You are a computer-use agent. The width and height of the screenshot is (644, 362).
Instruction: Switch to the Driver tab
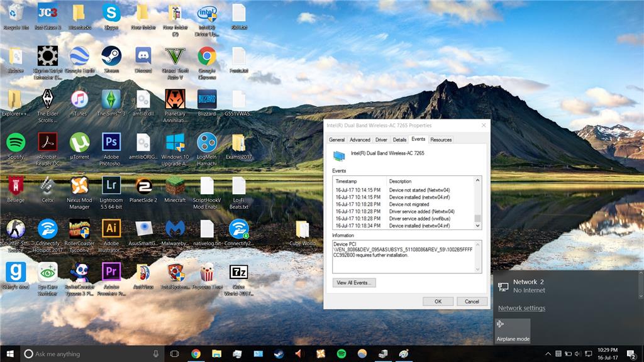pos(381,140)
